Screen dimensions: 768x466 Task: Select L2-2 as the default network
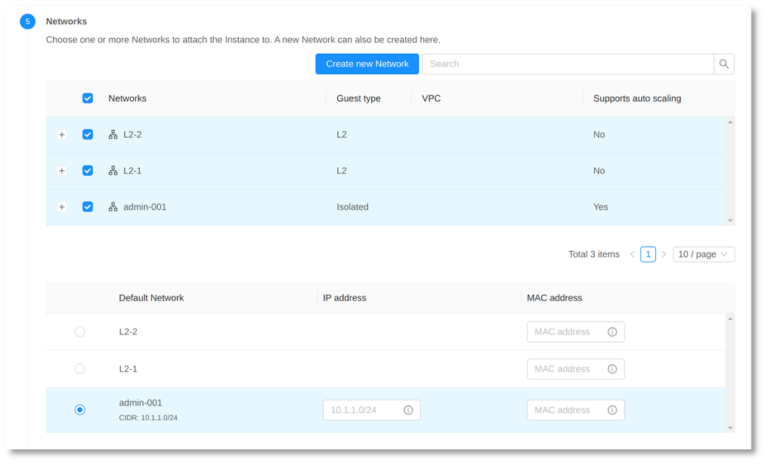(x=80, y=332)
